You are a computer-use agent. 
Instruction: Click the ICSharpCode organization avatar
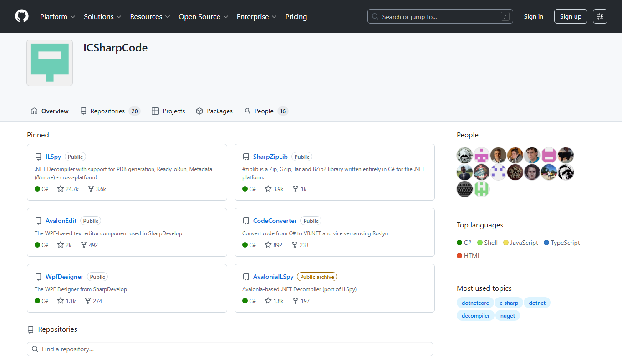point(50,63)
